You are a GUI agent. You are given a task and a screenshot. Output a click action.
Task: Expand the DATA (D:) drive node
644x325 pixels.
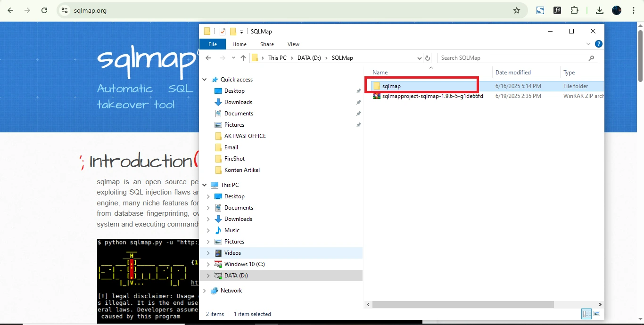coord(208,276)
